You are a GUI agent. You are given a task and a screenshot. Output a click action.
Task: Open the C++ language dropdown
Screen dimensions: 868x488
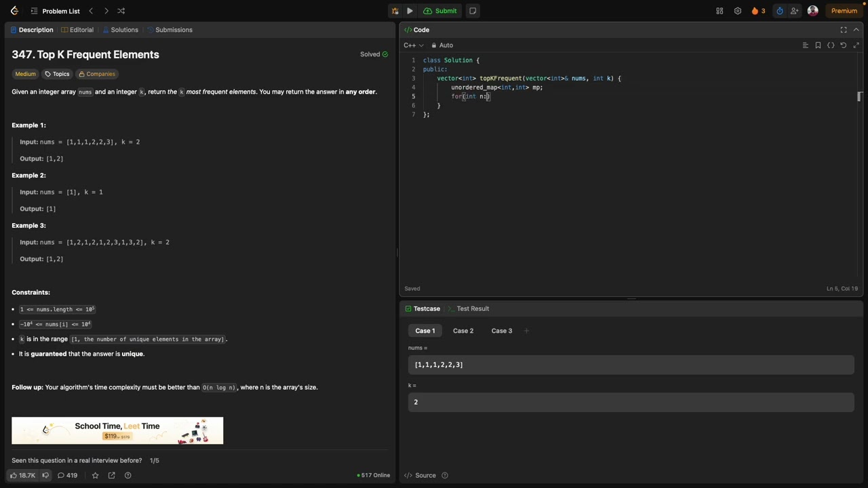coord(414,45)
